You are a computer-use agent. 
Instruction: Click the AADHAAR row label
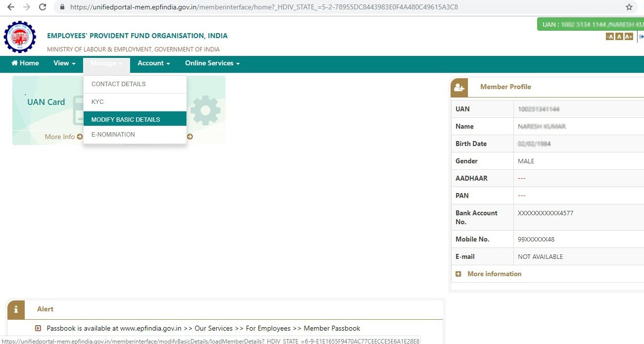471,178
